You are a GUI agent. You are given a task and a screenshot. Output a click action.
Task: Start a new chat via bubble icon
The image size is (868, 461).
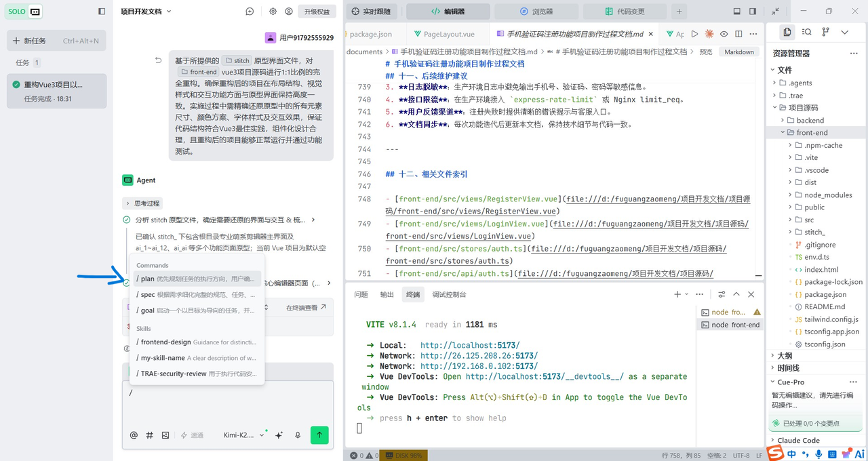click(250, 12)
